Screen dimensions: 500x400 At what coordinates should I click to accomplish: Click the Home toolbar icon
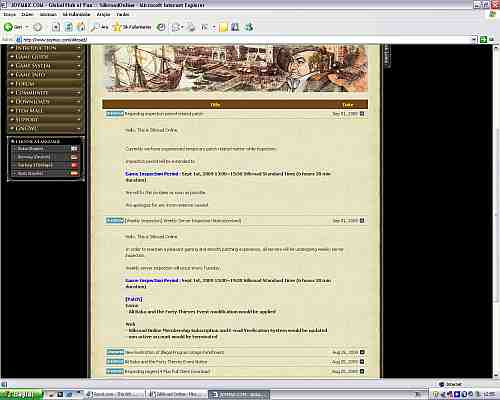(81, 27)
